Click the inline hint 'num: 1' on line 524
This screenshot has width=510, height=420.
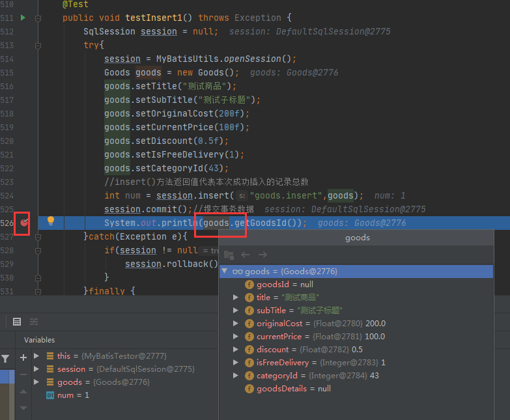click(x=390, y=196)
